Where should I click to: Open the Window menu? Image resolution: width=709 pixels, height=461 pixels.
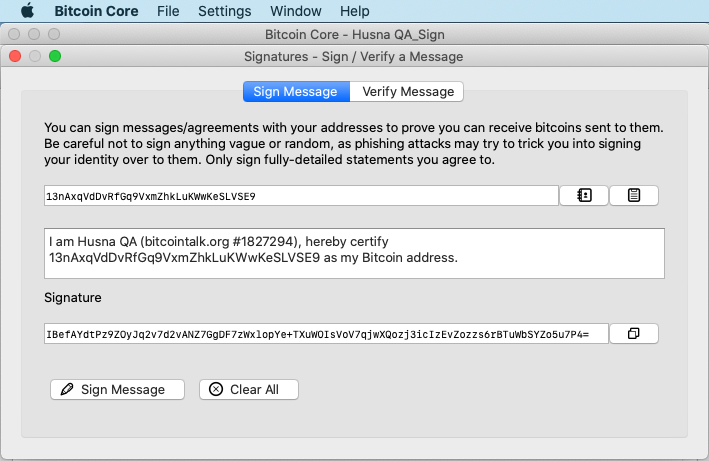(296, 11)
